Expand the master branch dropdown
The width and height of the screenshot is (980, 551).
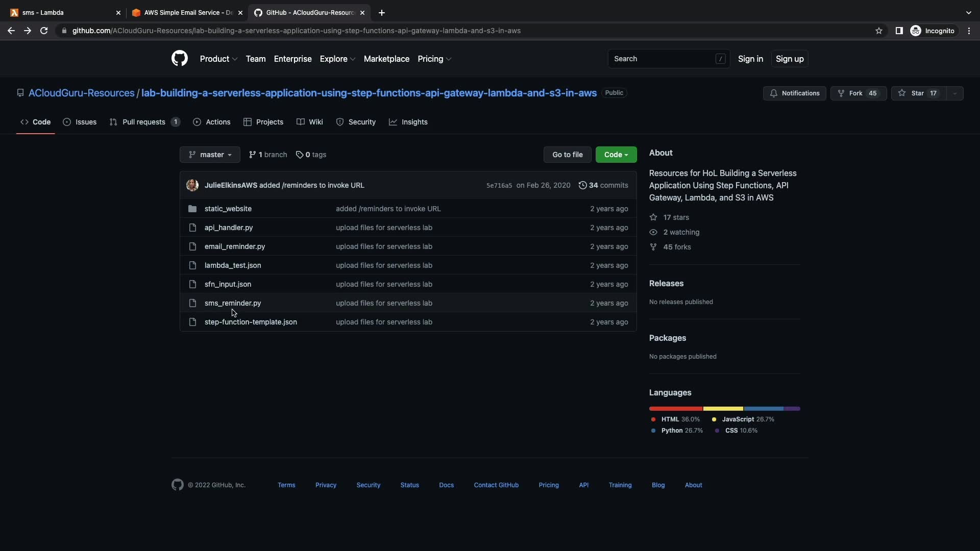tap(210, 155)
